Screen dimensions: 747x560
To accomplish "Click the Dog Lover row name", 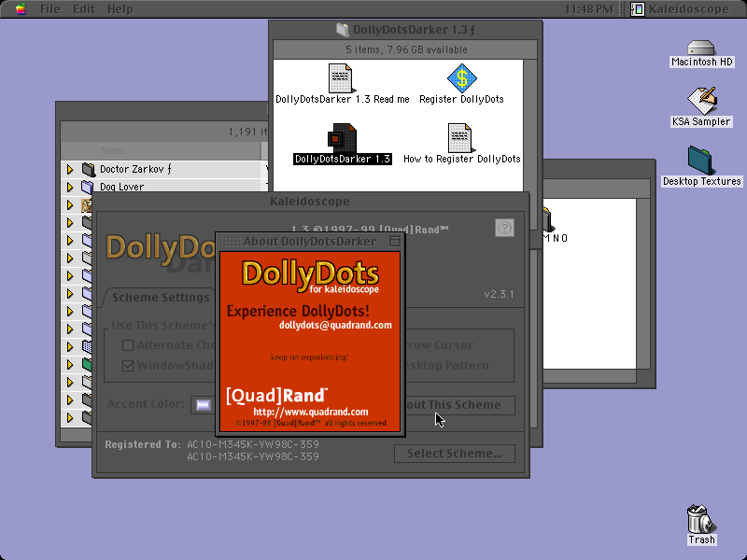I will (x=121, y=187).
